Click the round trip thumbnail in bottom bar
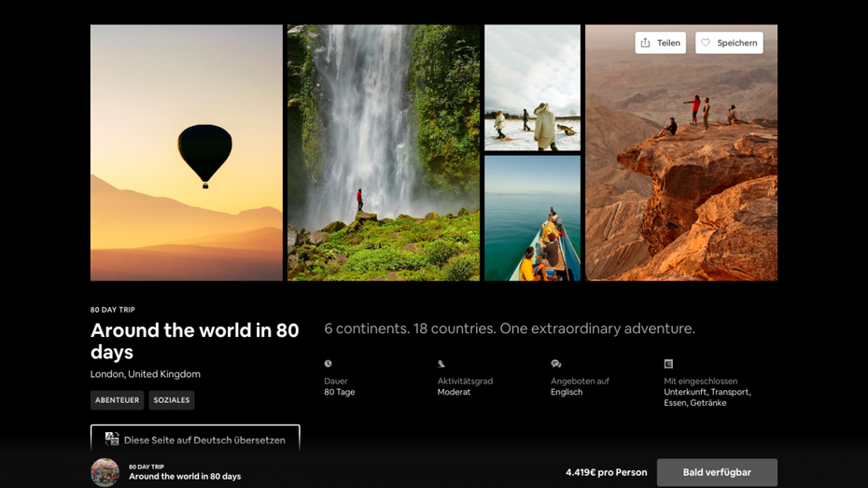This screenshot has height=488, width=868. pyautogui.click(x=105, y=472)
